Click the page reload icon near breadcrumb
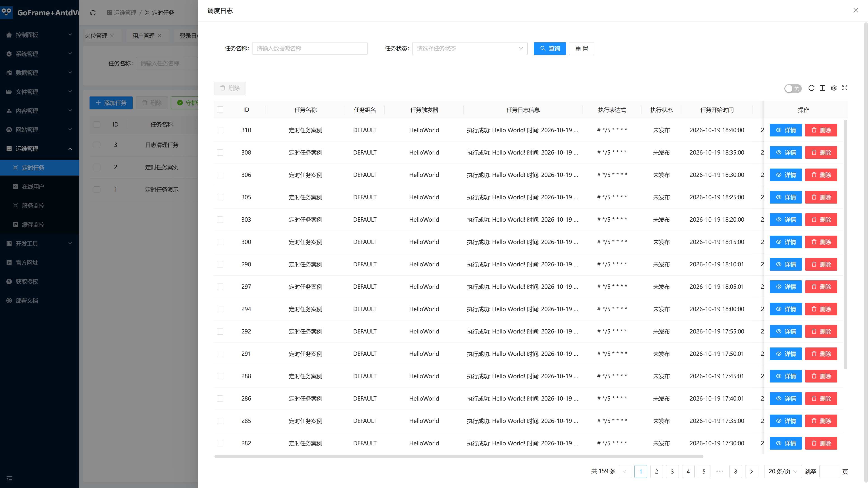Viewport: 868px width, 488px height. coord(93,13)
